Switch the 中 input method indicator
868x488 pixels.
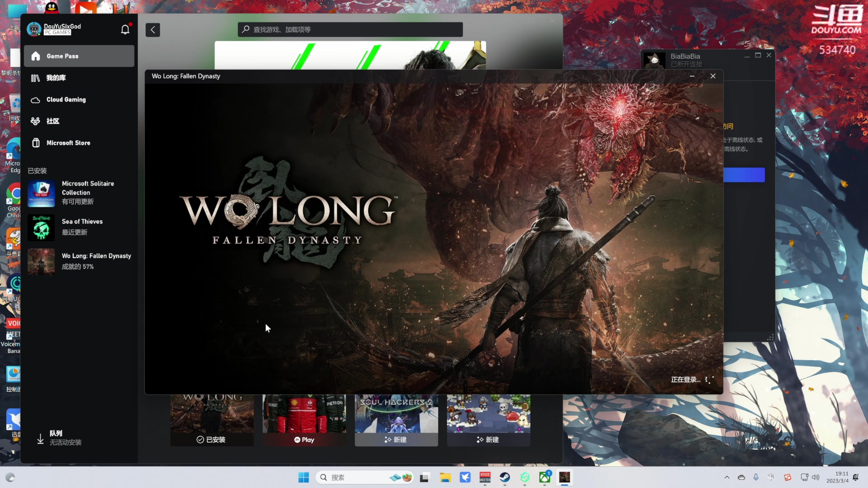(771, 477)
